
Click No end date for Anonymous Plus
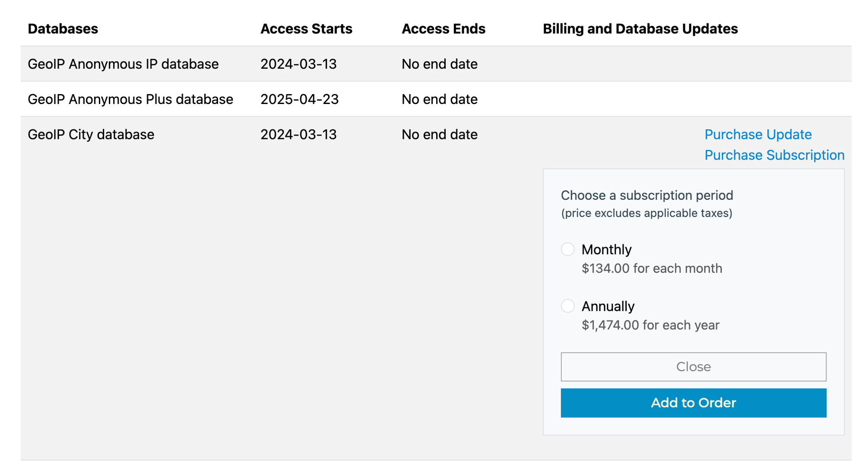[440, 99]
